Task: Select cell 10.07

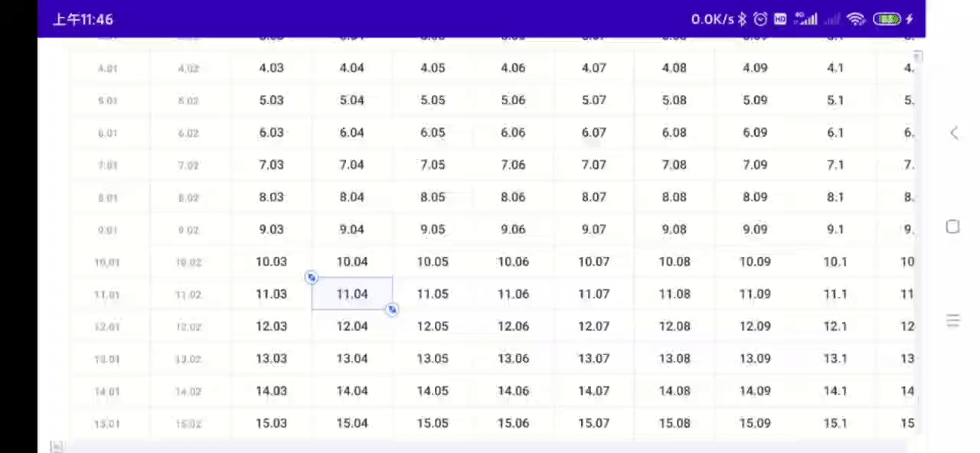Action: [x=594, y=262]
